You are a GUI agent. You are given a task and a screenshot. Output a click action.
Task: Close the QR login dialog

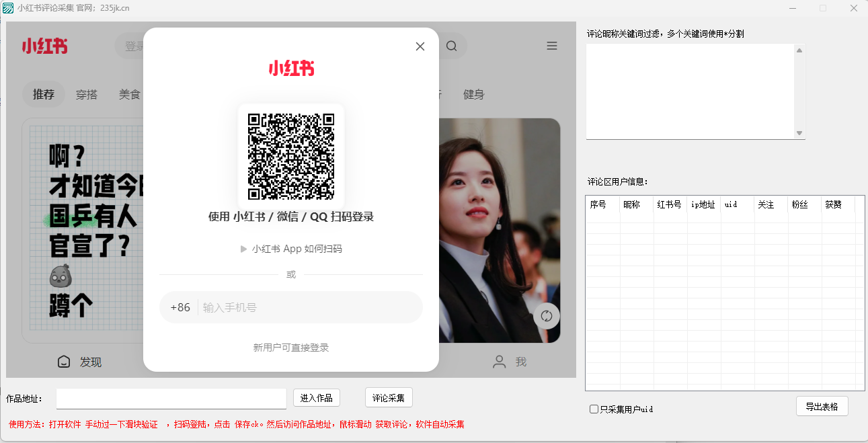420,46
